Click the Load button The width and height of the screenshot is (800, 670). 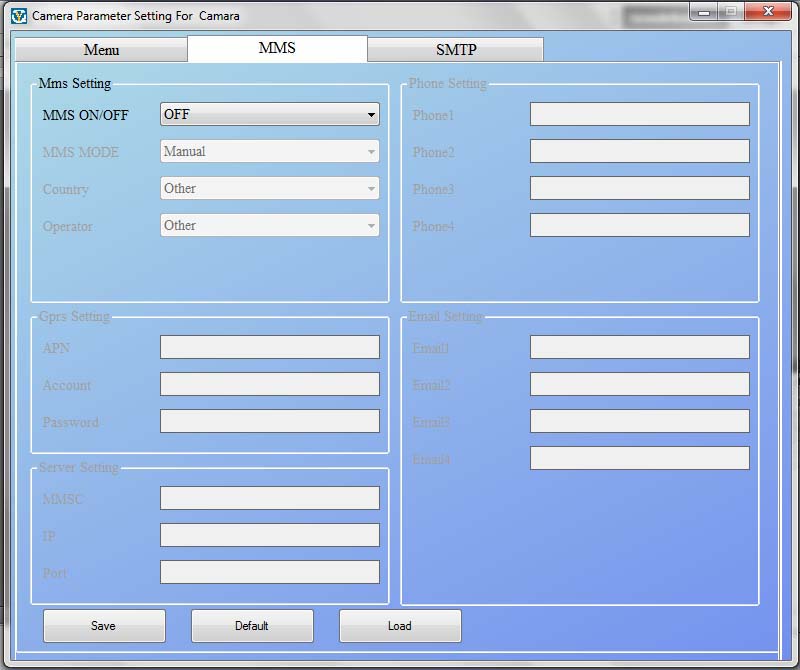point(400,626)
